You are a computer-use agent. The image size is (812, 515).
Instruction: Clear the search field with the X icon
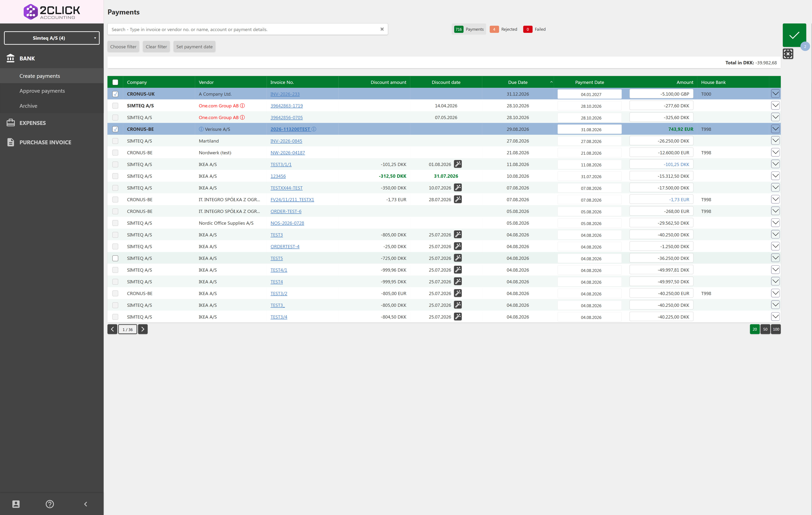382,29
